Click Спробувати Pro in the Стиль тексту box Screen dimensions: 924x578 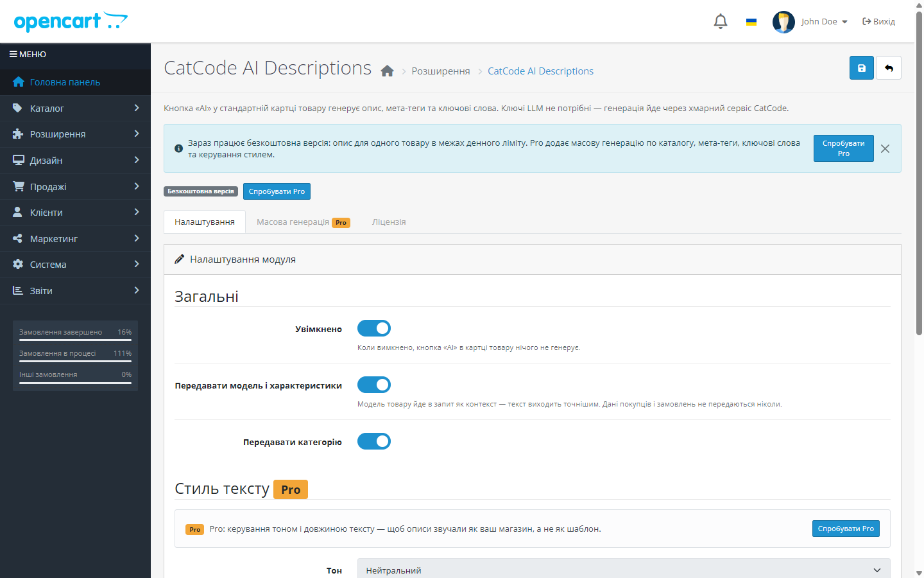pos(846,529)
